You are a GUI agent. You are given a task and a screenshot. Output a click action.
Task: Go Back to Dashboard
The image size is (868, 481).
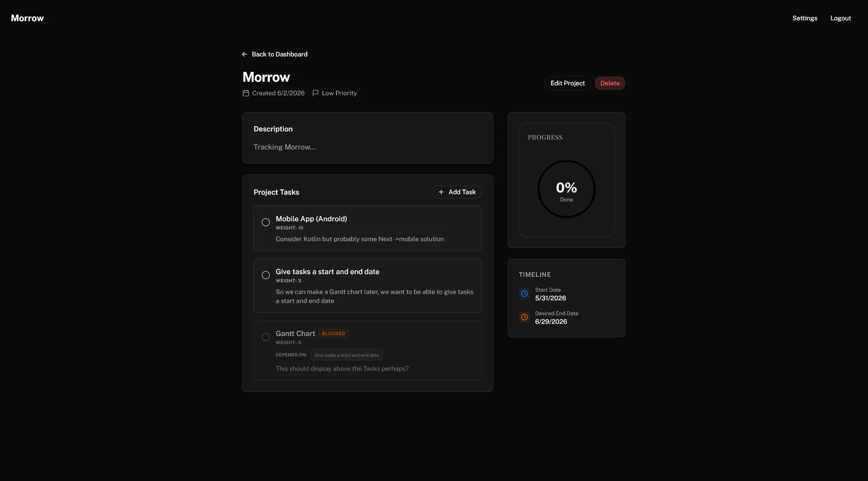[x=274, y=54]
